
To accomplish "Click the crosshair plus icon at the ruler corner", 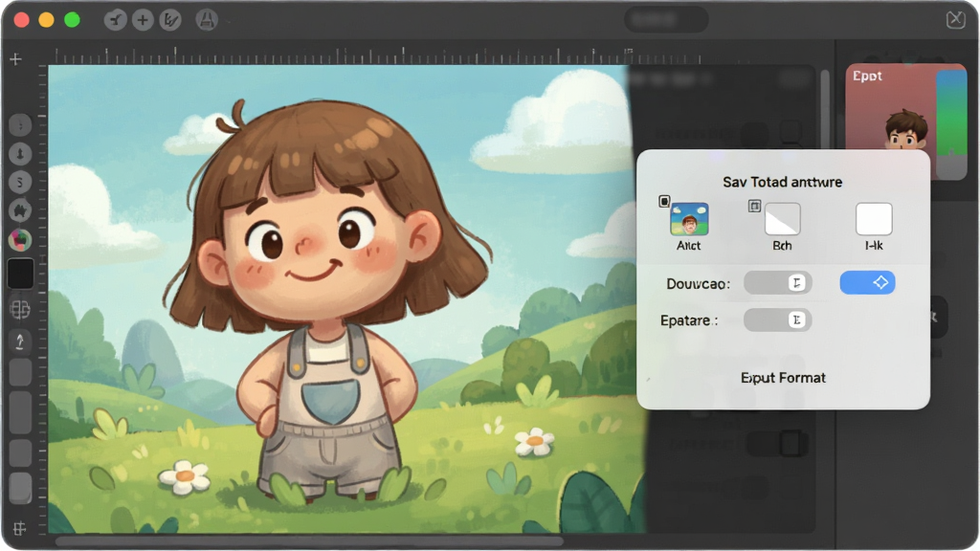I will pyautogui.click(x=15, y=59).
